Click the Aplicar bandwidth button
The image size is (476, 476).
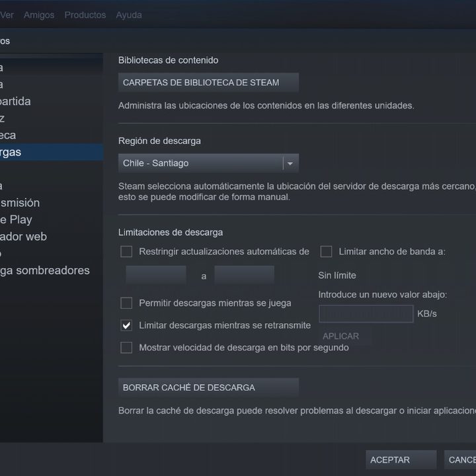(341, 336)
